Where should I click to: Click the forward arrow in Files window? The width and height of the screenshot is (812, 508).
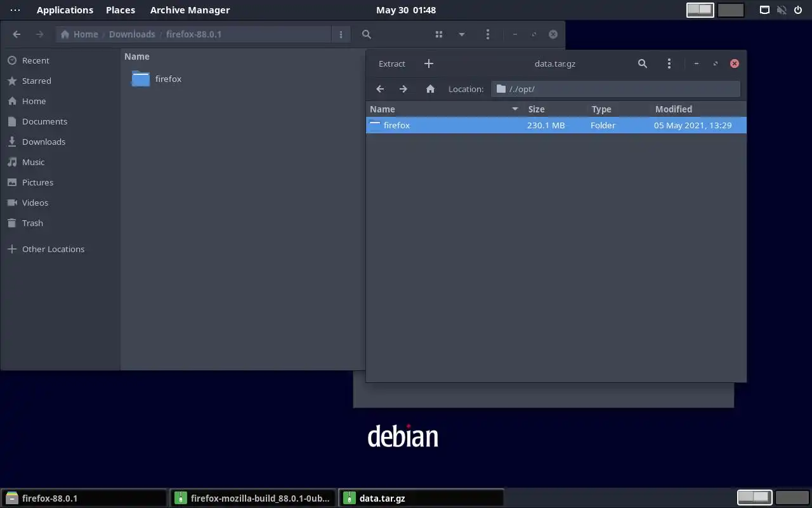(x=40, y=34)
